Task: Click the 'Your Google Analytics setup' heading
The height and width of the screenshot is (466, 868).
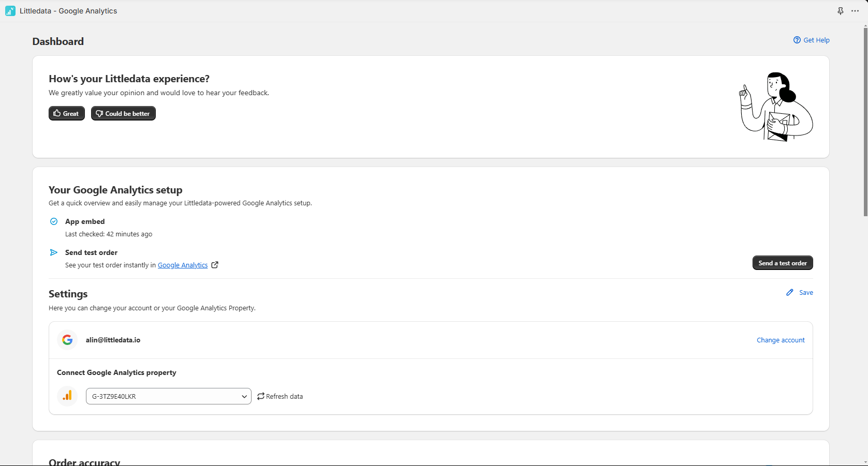Action: [x=115, y=190]
